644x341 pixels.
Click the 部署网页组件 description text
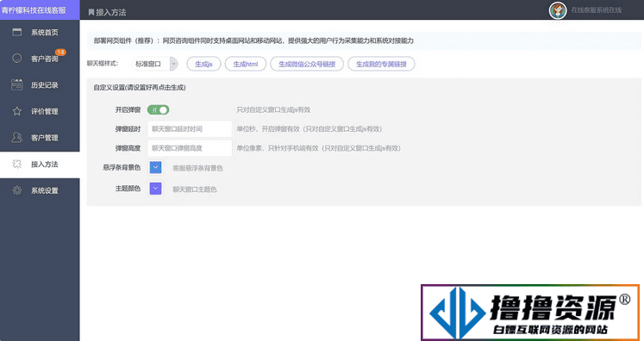(x=253, y=40)
